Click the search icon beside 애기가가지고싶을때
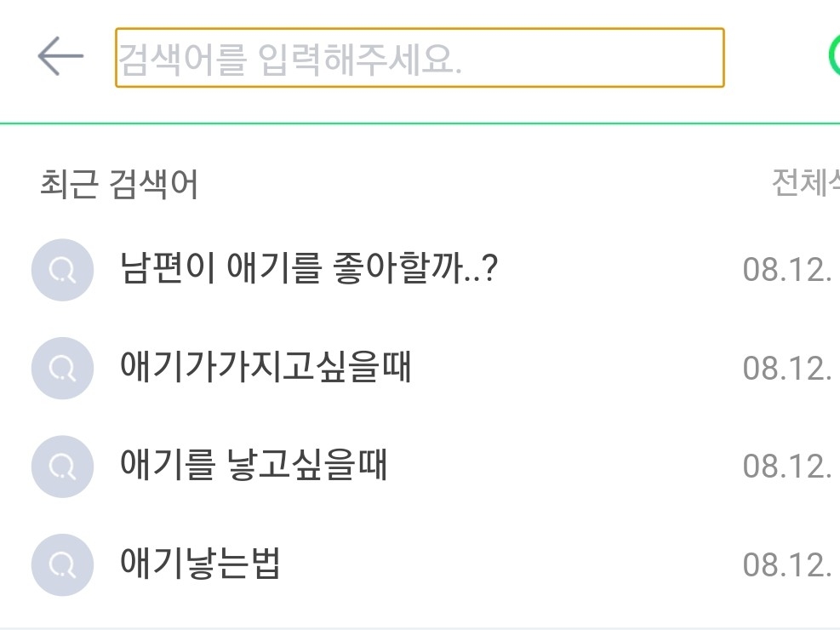Screen dimensions: 840x630 (x=61, y=368)
